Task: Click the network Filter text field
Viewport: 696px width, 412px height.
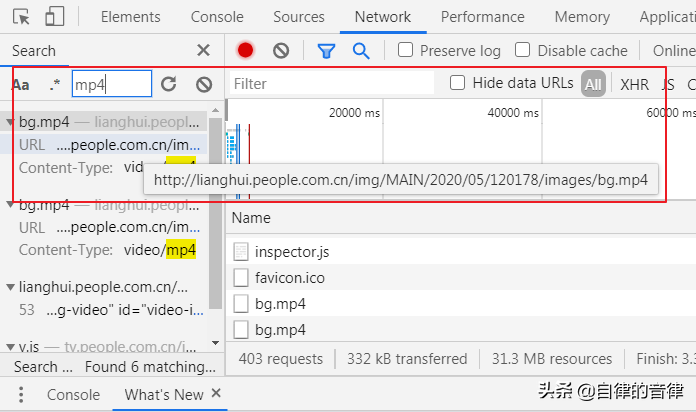Action: tap(330, 84)
